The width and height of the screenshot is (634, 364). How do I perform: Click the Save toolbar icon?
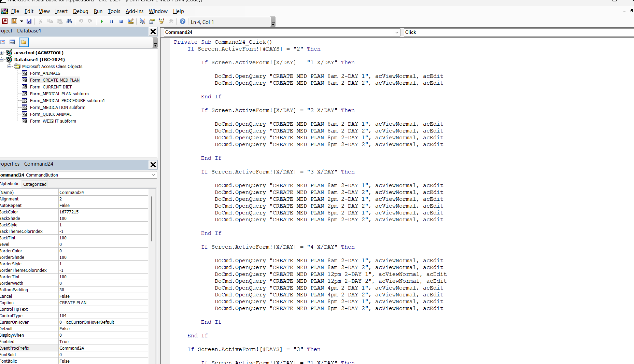pyautogui.click(x=29, y=22)
